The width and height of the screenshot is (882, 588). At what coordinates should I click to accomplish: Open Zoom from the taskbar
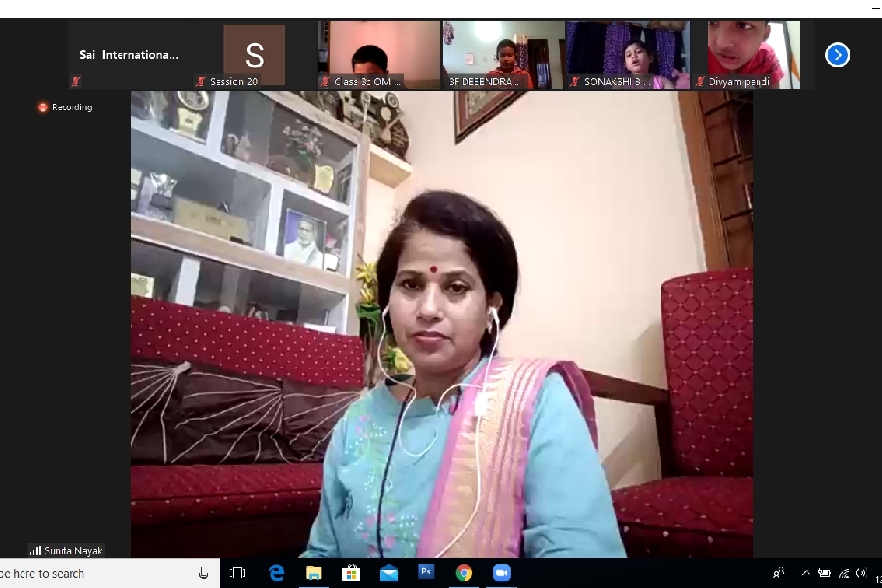502,573
